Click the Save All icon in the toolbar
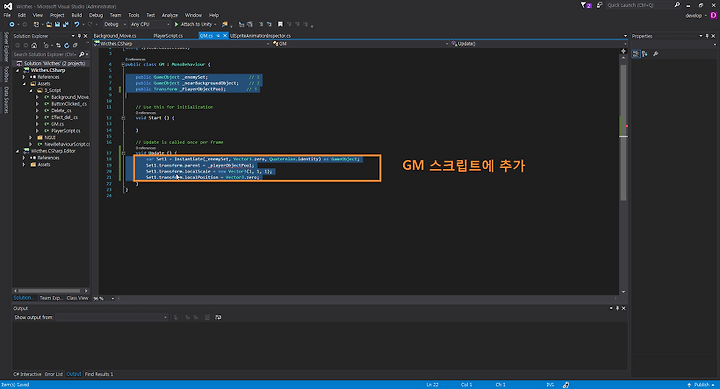720x389 pixels. coord(65,24)
